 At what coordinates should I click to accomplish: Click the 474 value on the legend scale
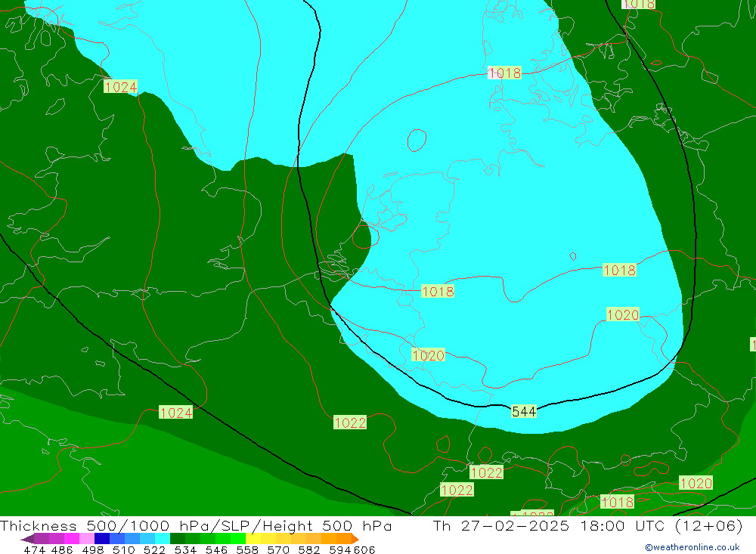pos(35,549)
